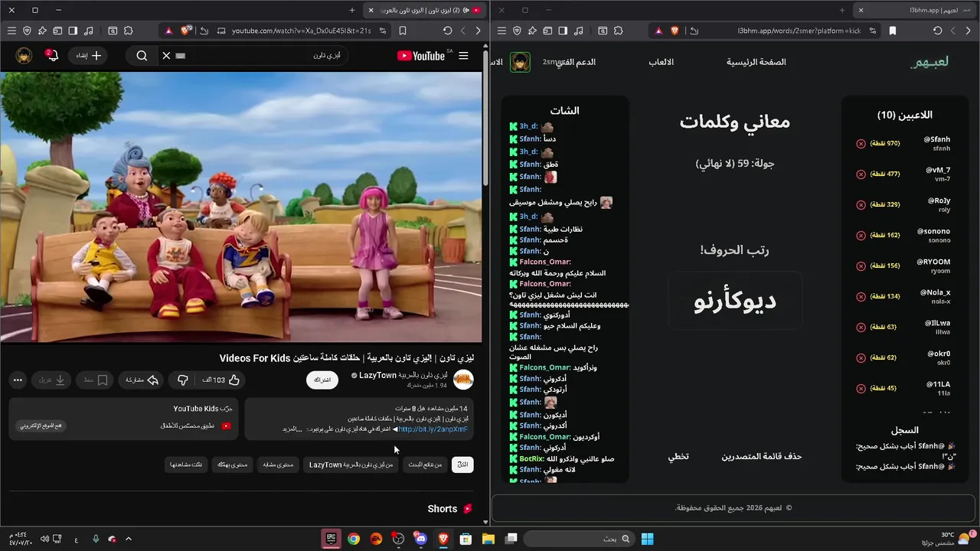
Task: Open the LazyTown channel avatar
Action: point(463,380)
